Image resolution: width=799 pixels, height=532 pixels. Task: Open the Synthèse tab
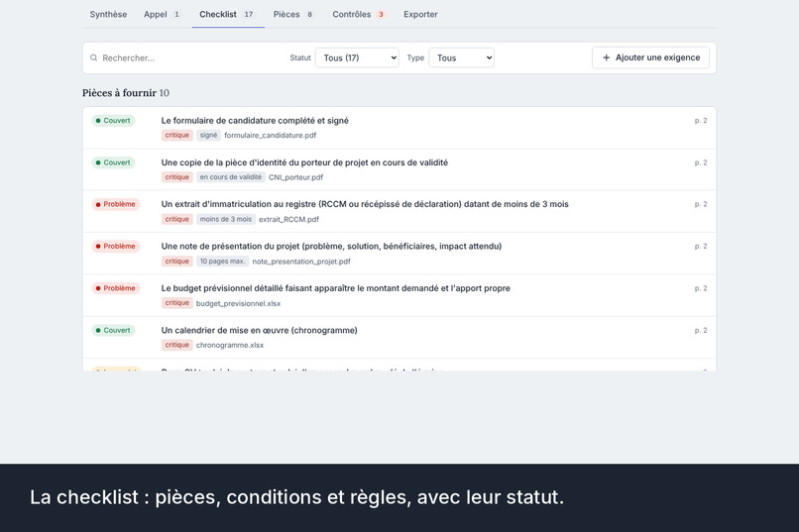(x=108, y=14)
